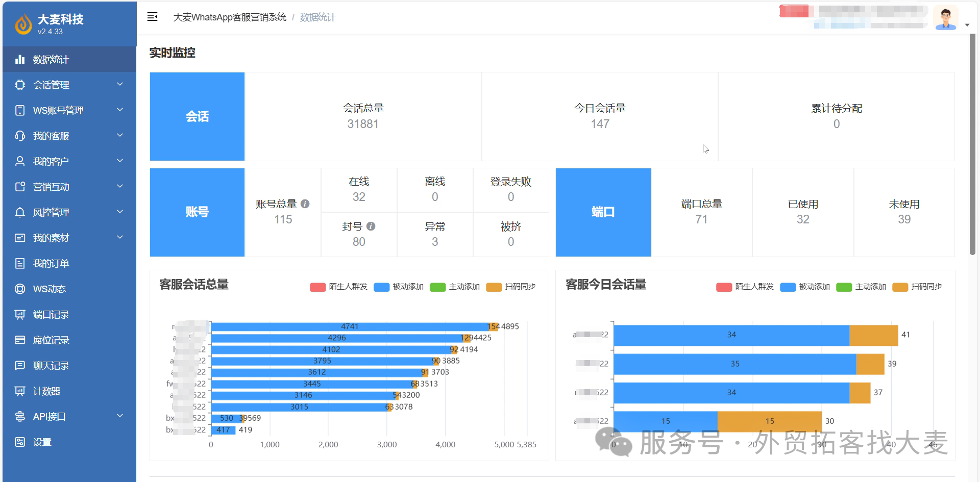Expand the WS账号管理 submenu

(x=69, y=110)
